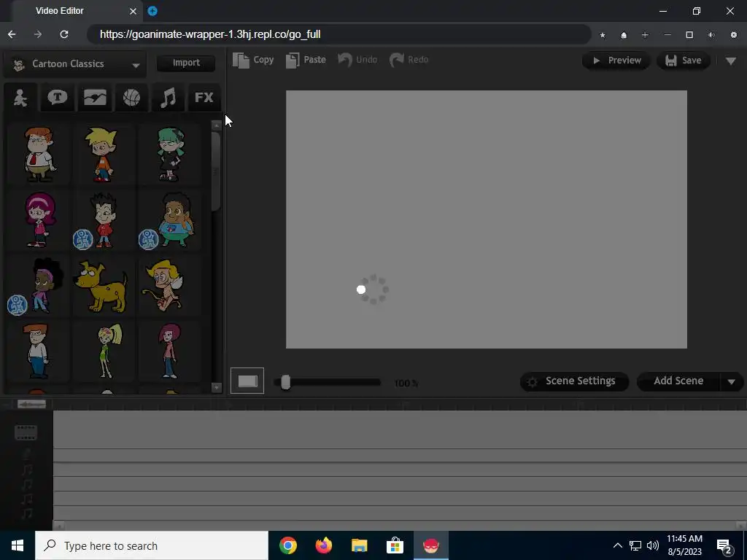Click the timeline zoom slider handle
The width and height of the screenshot is (747, 560).
31,404
